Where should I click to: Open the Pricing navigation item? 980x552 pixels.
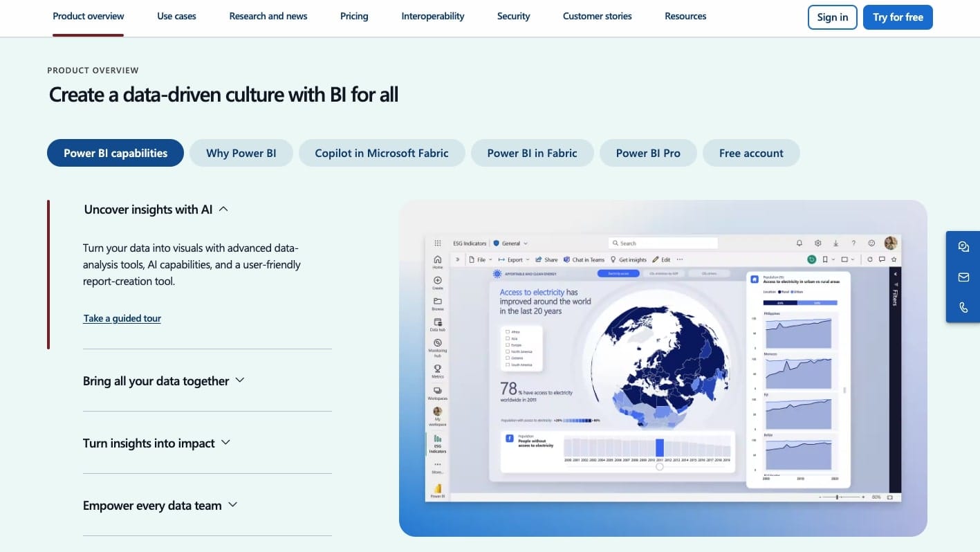pyautogui.click(x=354, y=16)
